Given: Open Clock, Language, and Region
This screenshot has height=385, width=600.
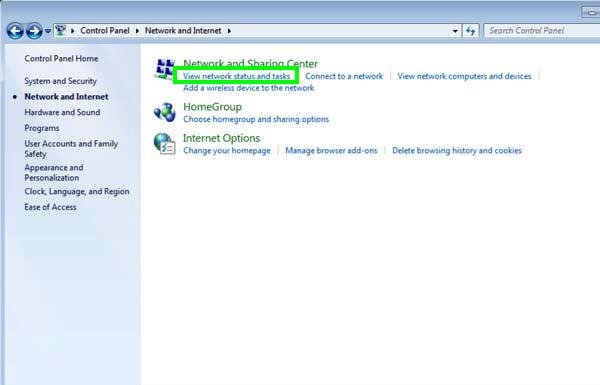Looking at the screenshot, I should 77,191.
